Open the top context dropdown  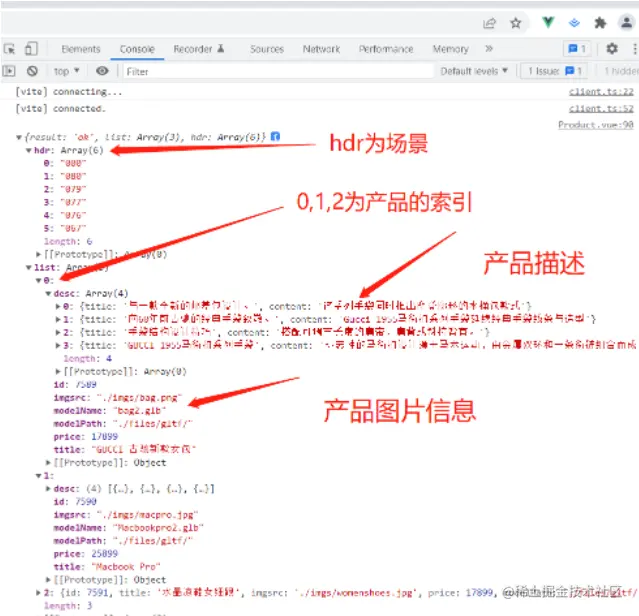click(x=67, y=71)
